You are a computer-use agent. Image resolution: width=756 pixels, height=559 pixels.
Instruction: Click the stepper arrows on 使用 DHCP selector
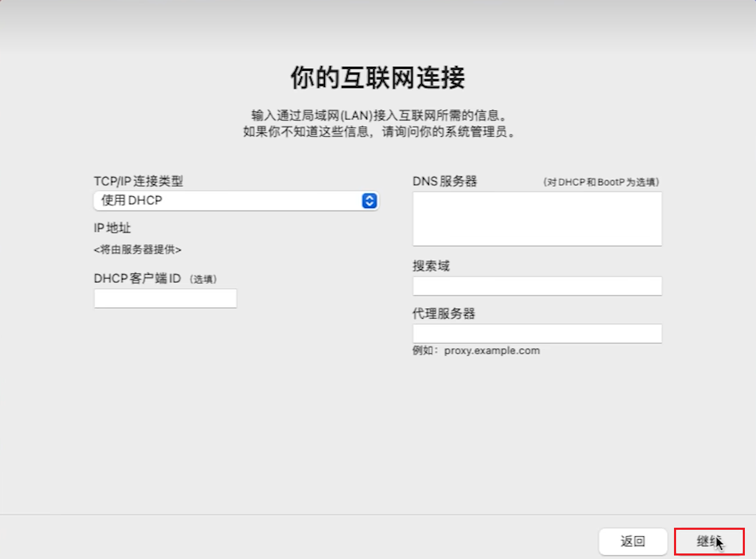pyautogui.click(x=370, y=201)
